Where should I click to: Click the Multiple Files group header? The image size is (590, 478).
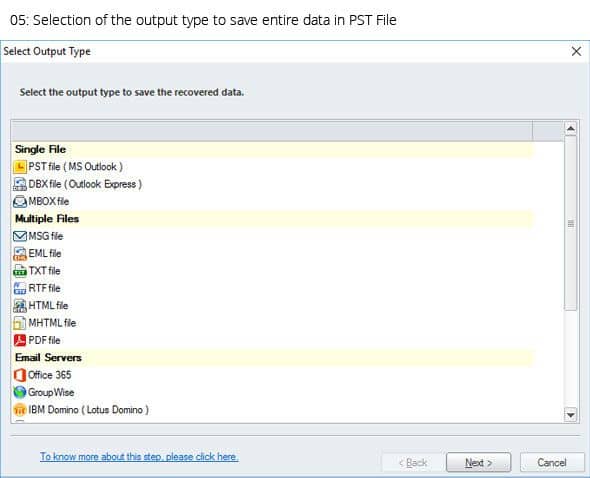pyautogui.click(x=272, y=219)
